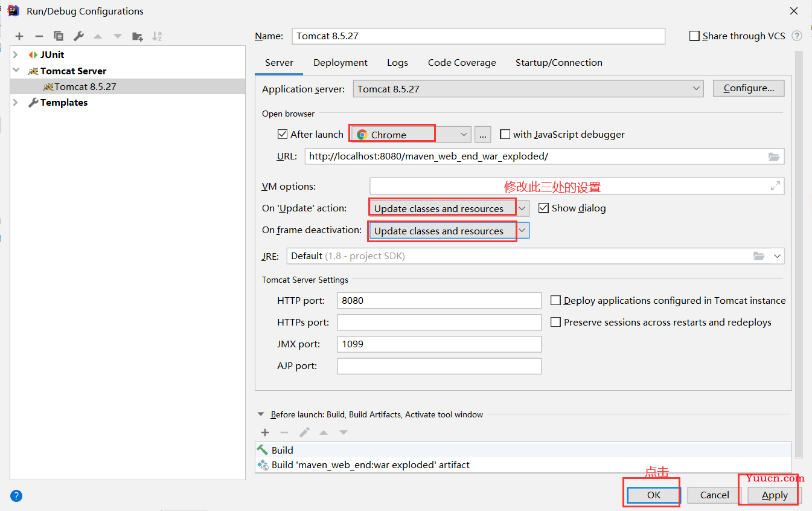Enable with JavaScript debugger checkbox

click(505, 134)
